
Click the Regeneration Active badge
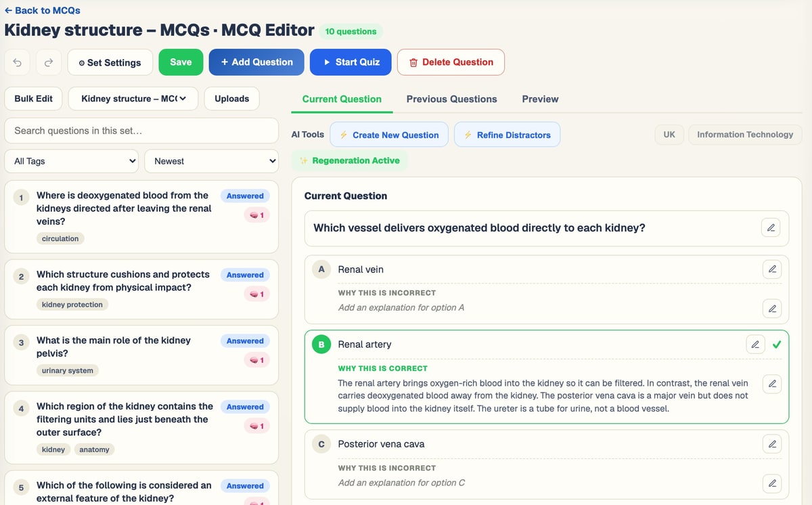point(350,161)
